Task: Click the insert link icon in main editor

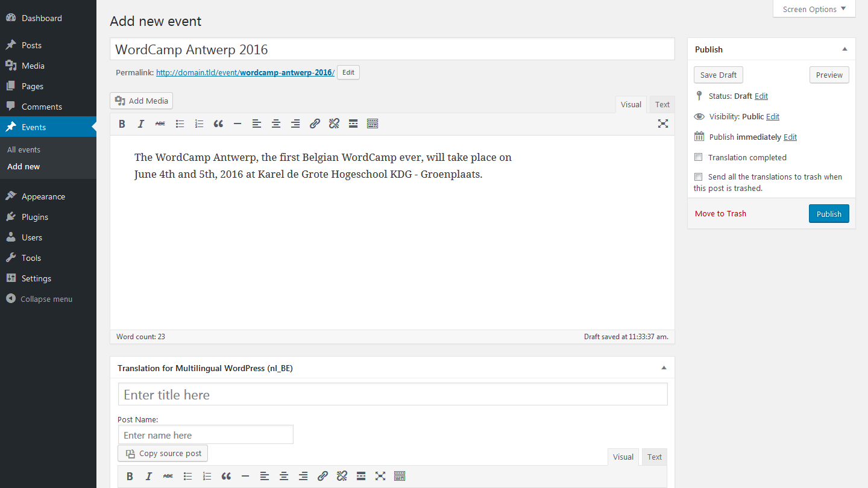Action: 315,124
